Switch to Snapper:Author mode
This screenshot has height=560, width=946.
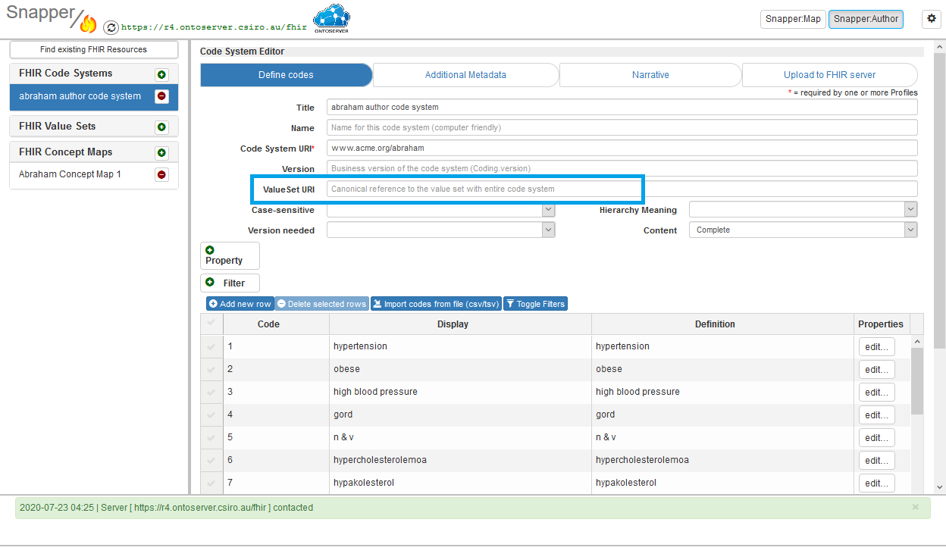pyautogui.click(x=866, y=19)
